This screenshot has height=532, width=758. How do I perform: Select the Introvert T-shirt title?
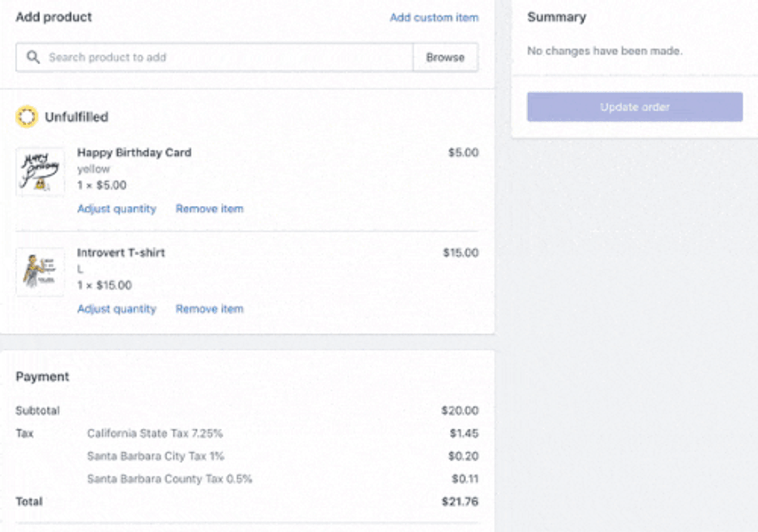pos(121,253)
